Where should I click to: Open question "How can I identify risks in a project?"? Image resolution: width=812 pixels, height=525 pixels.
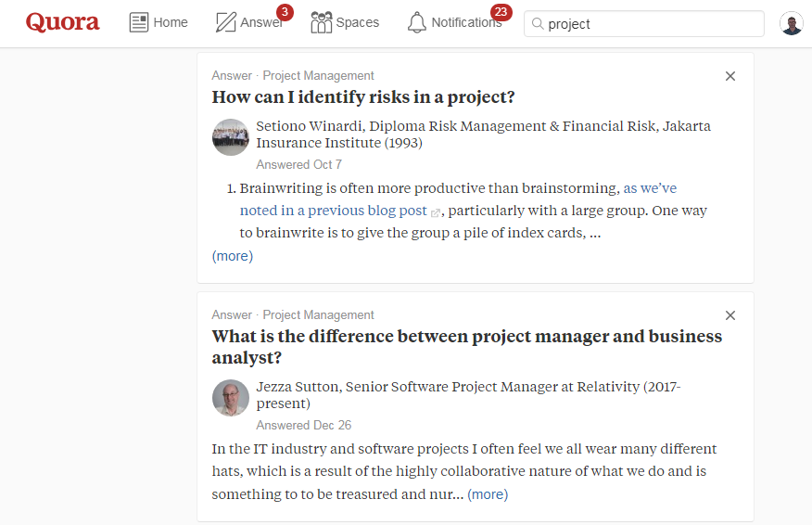[x=363, y=97]
